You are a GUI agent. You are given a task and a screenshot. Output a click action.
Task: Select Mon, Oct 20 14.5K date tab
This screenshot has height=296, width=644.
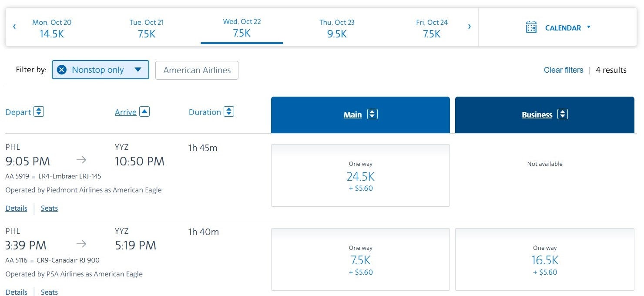52,28
